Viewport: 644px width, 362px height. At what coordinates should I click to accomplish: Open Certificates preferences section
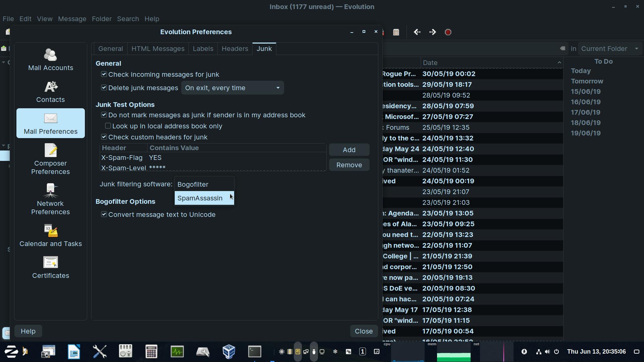tap(50, 268)
